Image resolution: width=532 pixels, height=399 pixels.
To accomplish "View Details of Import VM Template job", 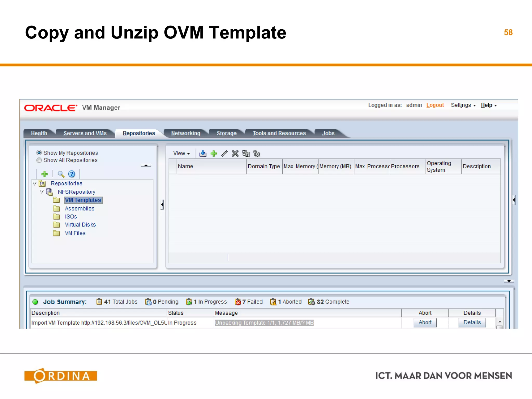I will pyautogui.click(x=472, y=322).
